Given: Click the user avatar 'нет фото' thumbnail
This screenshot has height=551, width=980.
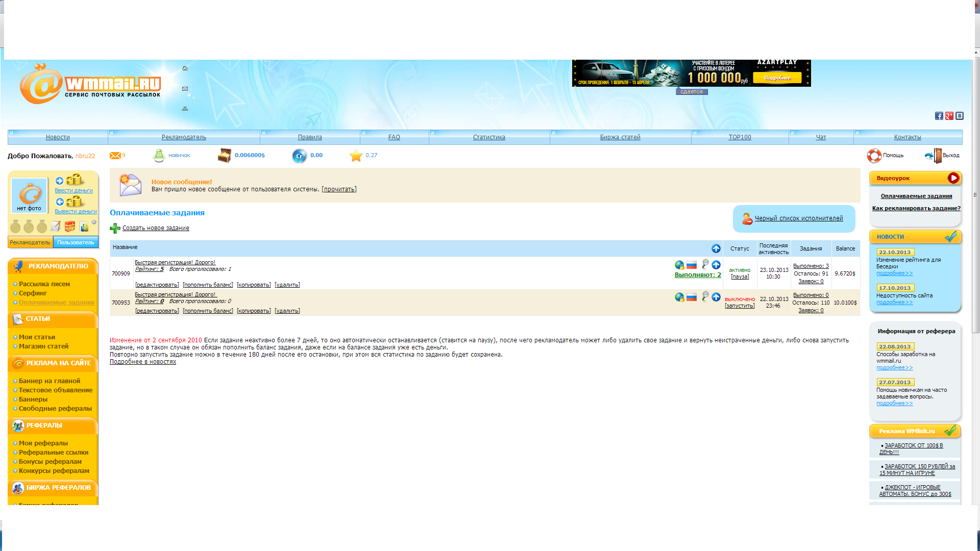Looking at the screenshot, I should point(29,195).
